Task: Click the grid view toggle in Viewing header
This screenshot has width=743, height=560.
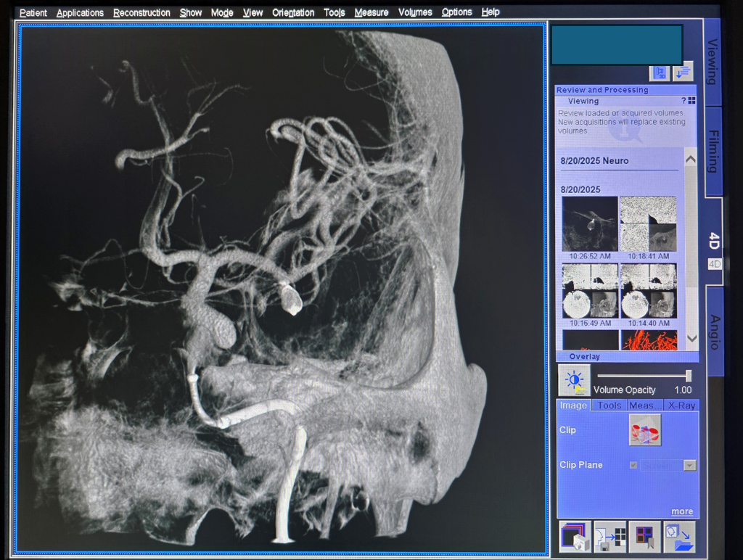Action: 692,101
